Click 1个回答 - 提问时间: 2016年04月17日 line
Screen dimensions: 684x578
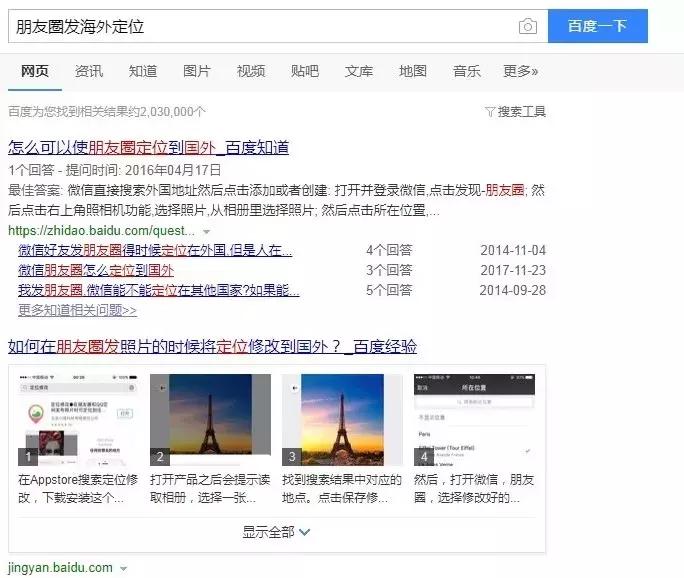(x=115, y=170)
